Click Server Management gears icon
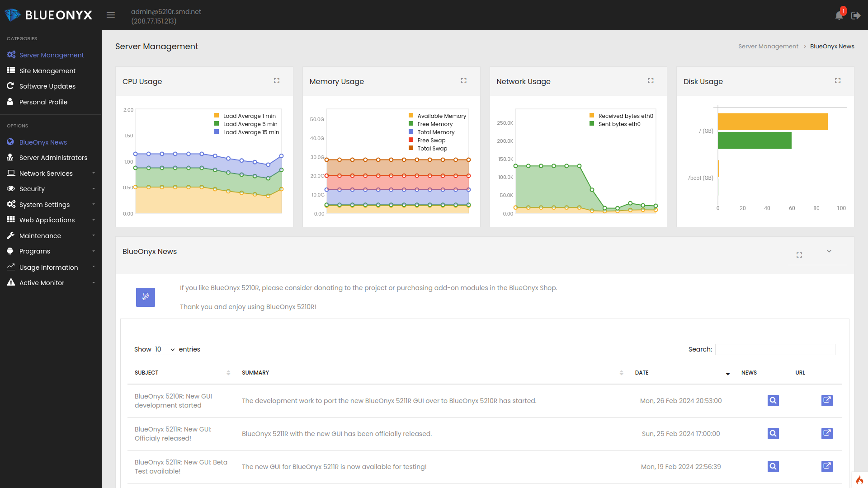Screen dimensions: 868x488 [11, 55]
